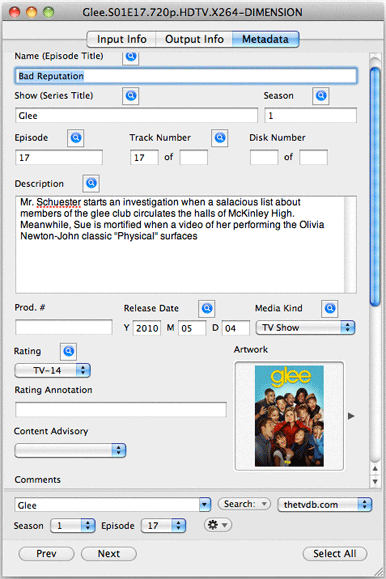Click the Prod. # input field

[64, 328]
